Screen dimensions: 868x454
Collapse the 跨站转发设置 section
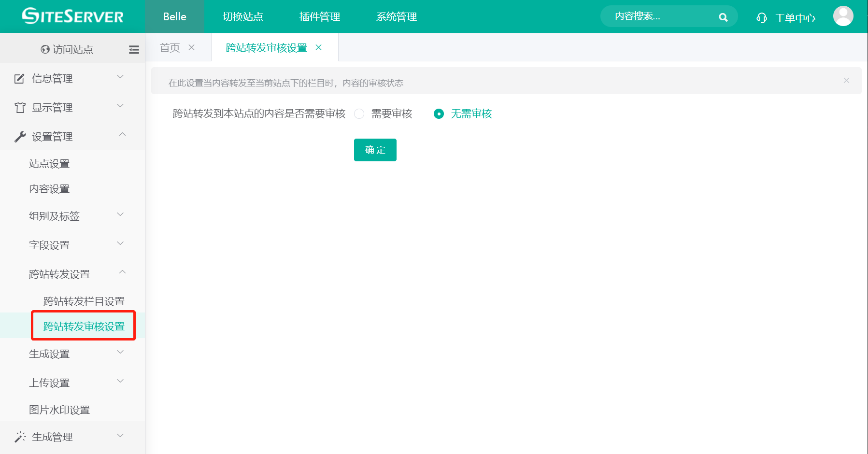click(122, 273)
